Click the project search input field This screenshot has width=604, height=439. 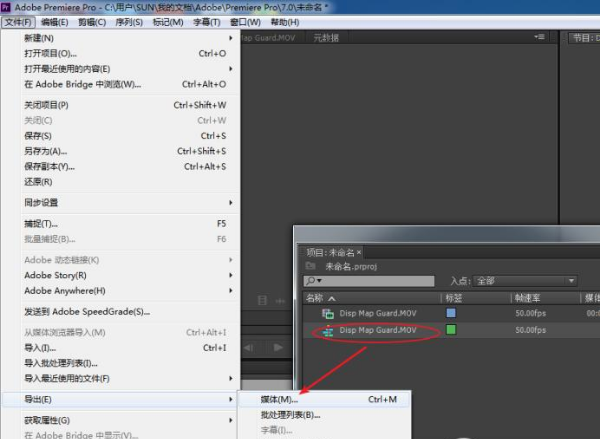[369, 281]
